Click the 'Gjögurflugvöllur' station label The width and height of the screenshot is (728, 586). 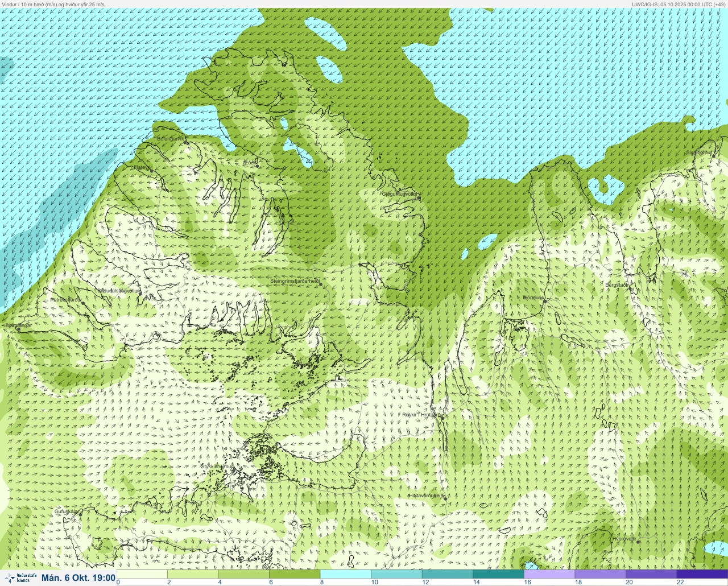click(400, 194)
